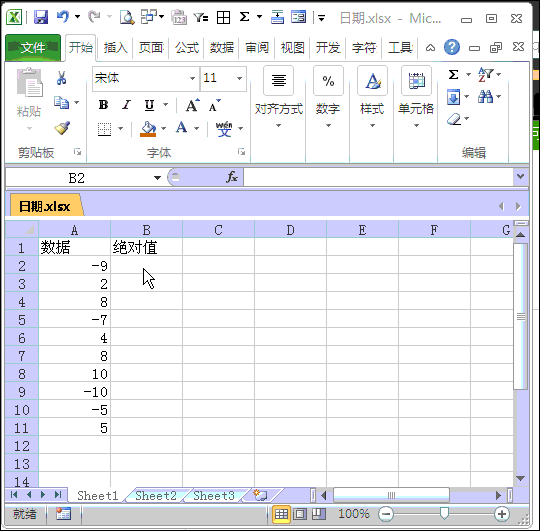Click the macro recording icon in status bar

point(63,513)
